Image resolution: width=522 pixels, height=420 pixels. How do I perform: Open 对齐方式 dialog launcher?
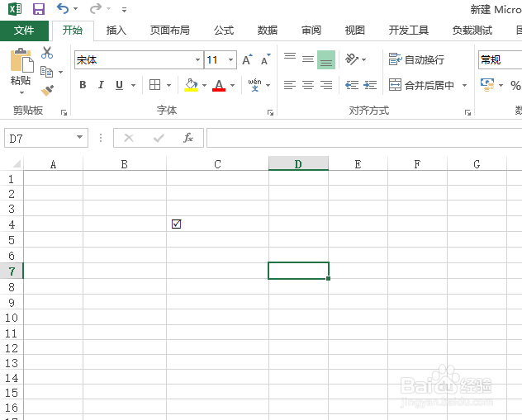[467, 113]
